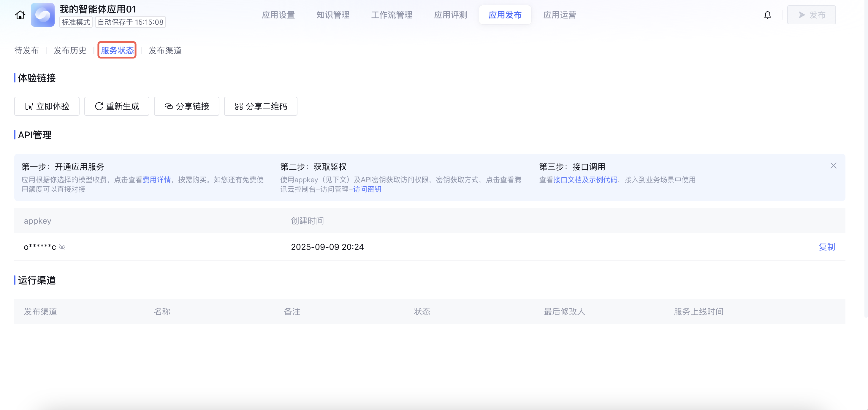Open the 待发布 sub-tab

[27, 50]
